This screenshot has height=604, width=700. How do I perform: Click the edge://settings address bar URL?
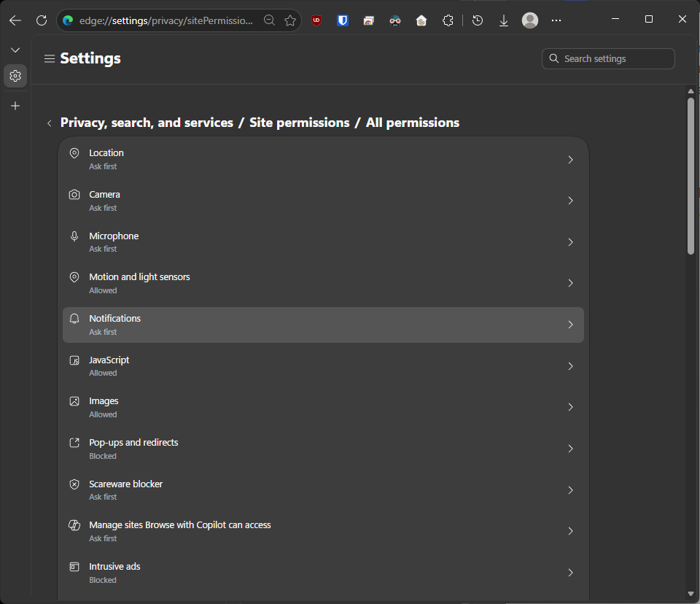coord(166,20)
